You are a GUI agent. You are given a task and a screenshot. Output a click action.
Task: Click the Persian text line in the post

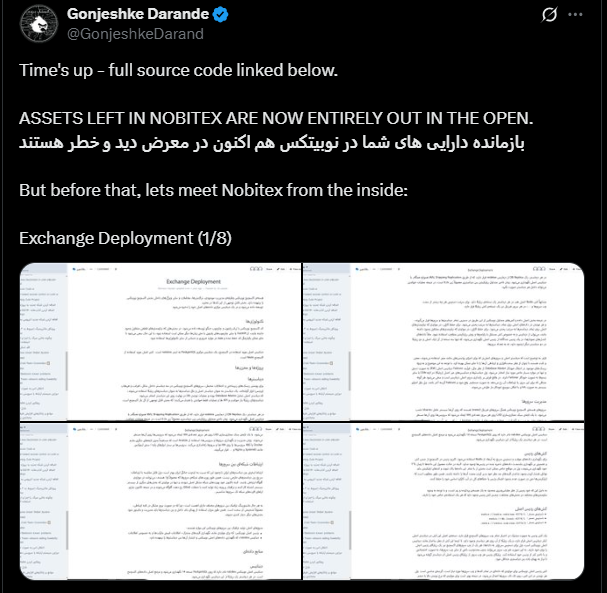272,143
